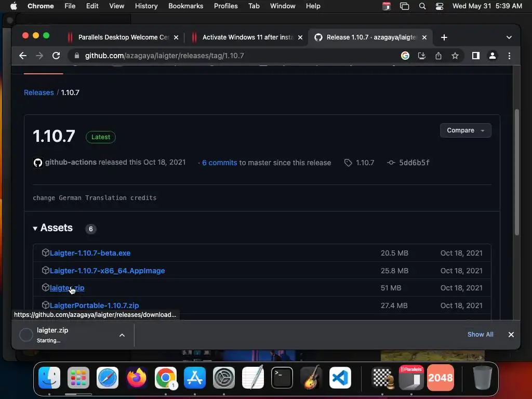The image size is (532, 399).
Task: Open the Chrome application menu
Action: 41,6
